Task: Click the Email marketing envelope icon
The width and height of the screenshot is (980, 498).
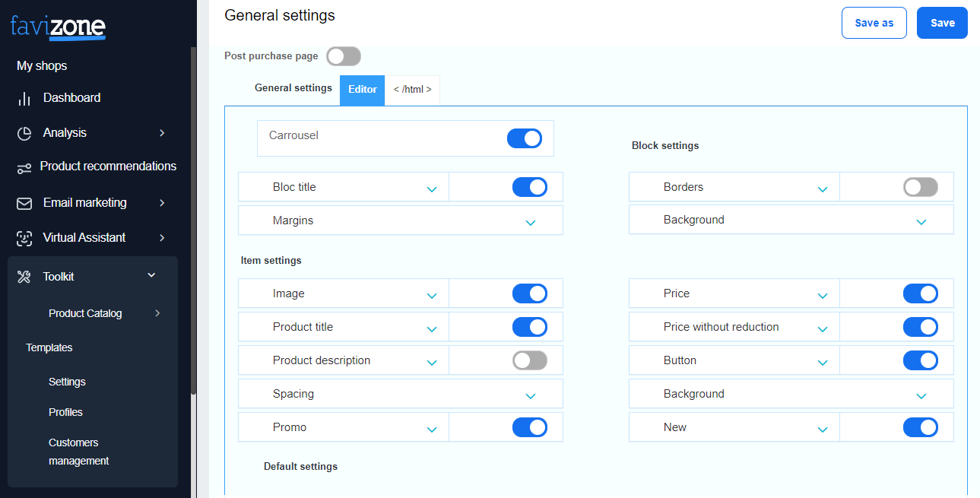Action: tap(24, 204)
